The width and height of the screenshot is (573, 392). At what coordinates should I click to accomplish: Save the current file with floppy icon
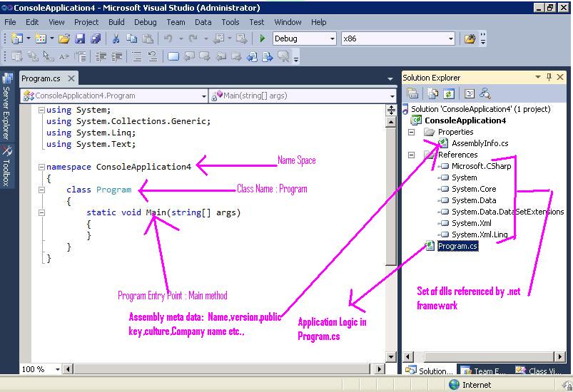[80, 38]
